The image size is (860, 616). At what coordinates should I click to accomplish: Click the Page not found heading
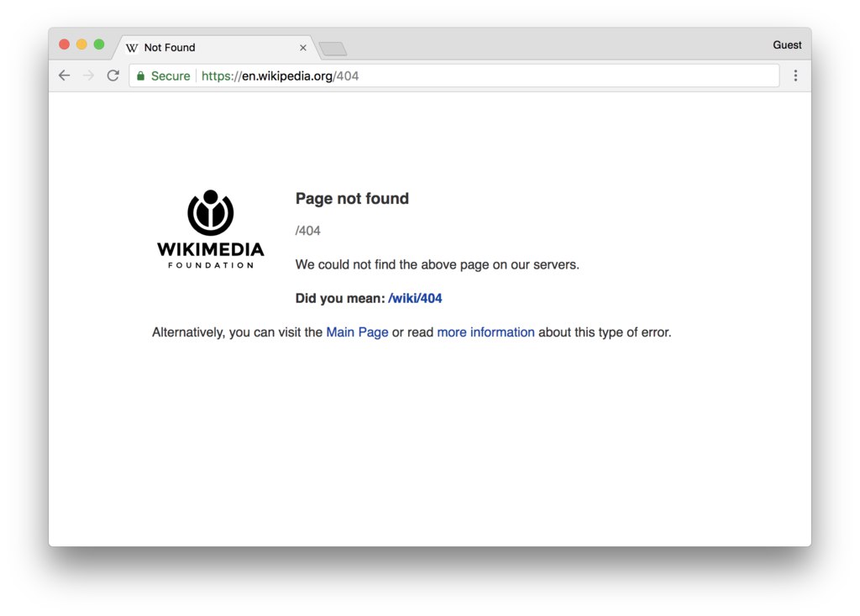click(x=352, y=198)
